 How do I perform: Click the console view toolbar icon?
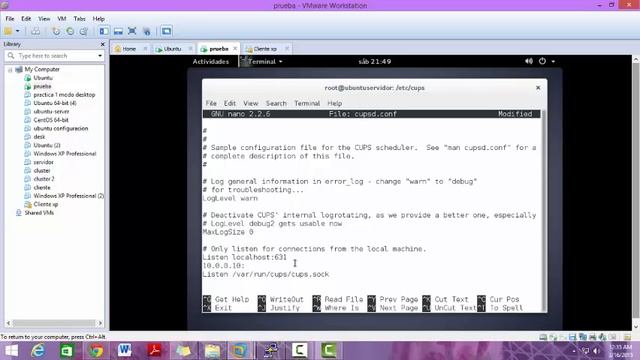[166, 31]
